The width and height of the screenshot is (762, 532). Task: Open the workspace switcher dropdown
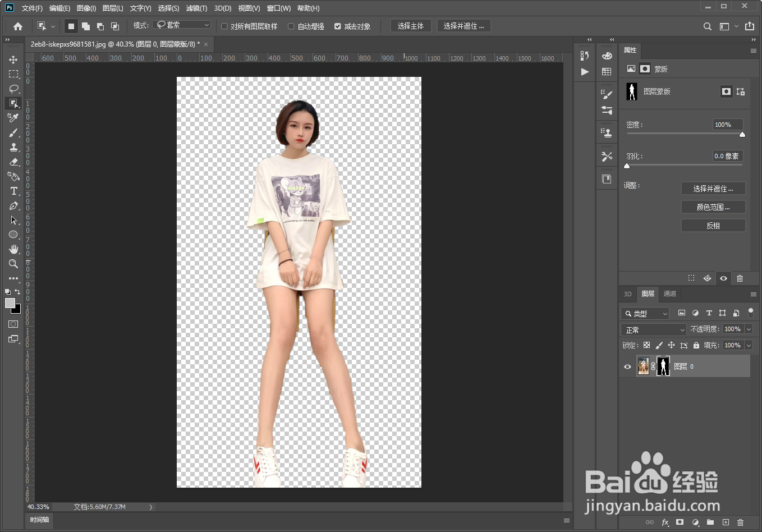[728, 26]
